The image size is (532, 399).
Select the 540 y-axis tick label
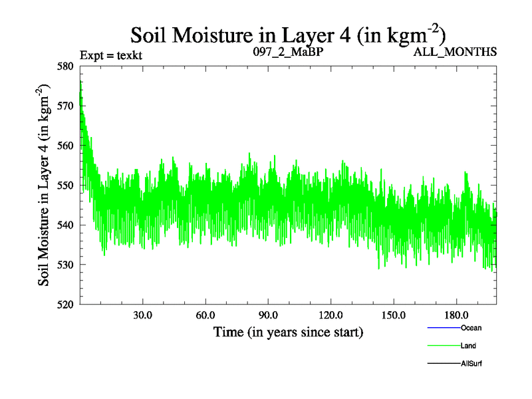67,225
